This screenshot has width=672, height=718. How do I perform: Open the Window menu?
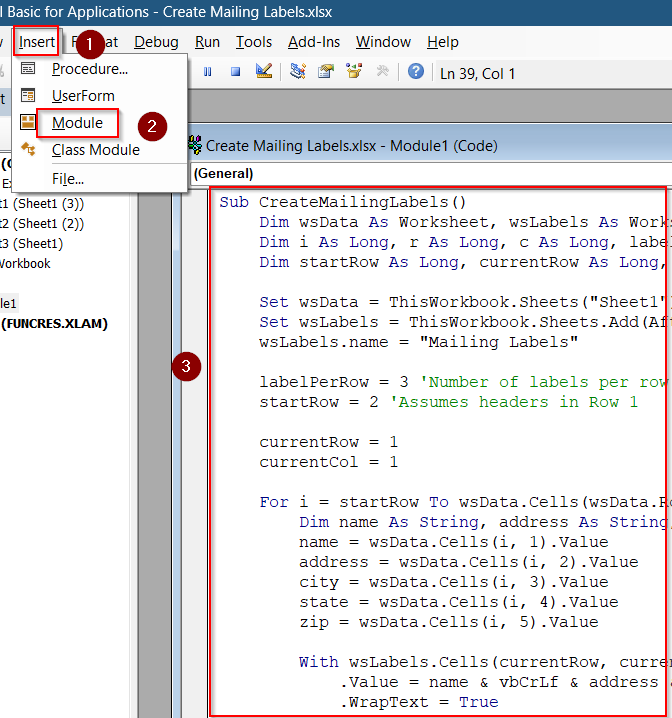point(383,42)
